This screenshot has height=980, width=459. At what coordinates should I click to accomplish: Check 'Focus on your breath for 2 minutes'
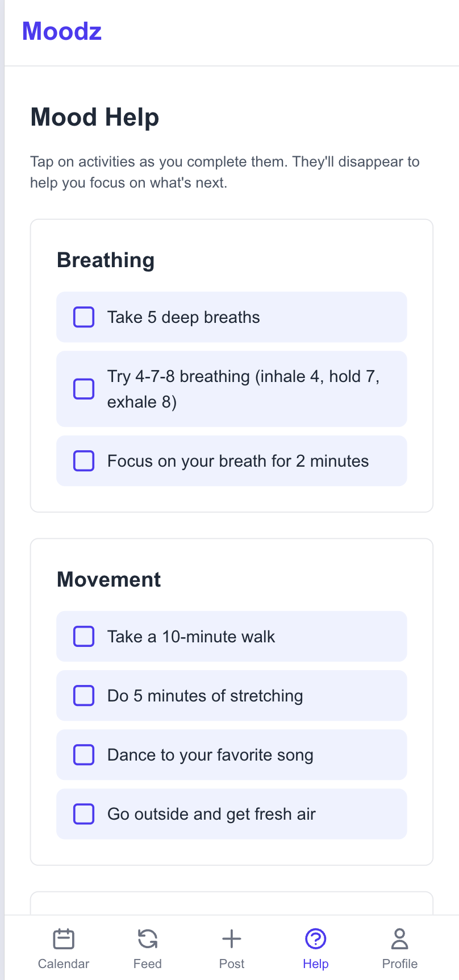tap(84, 461)
